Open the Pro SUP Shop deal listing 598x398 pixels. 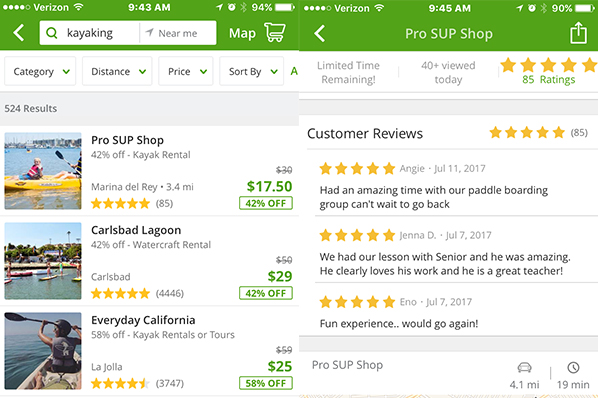[150, 171]
